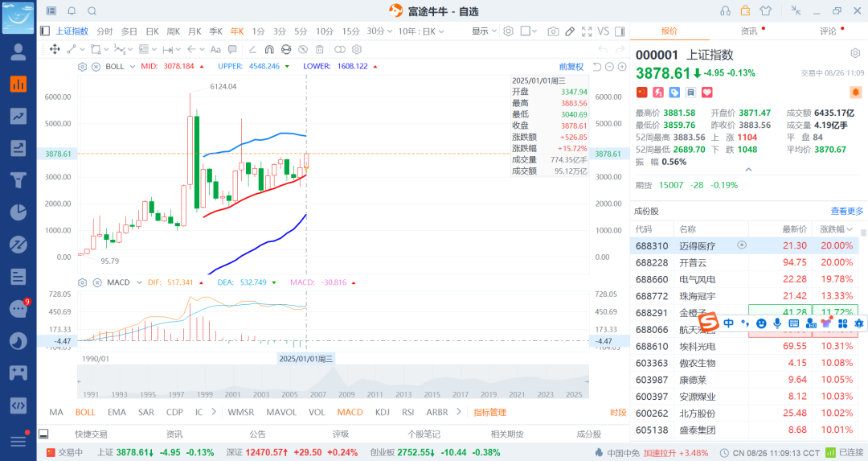Image resolution: width=868 pixels, height=461 pixels.
Task: Click 时段 time period button
Action: pos(618,412)
